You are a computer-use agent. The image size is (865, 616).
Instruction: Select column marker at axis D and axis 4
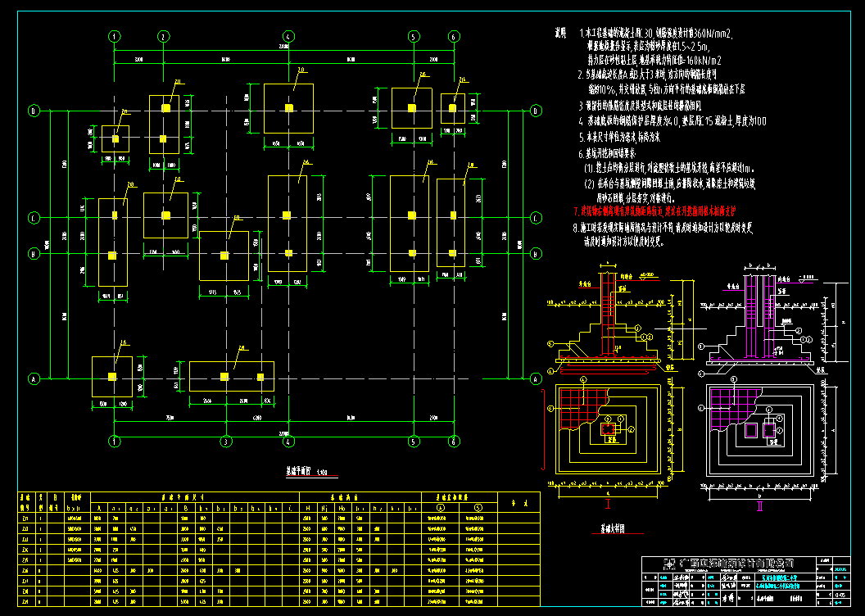288,107
